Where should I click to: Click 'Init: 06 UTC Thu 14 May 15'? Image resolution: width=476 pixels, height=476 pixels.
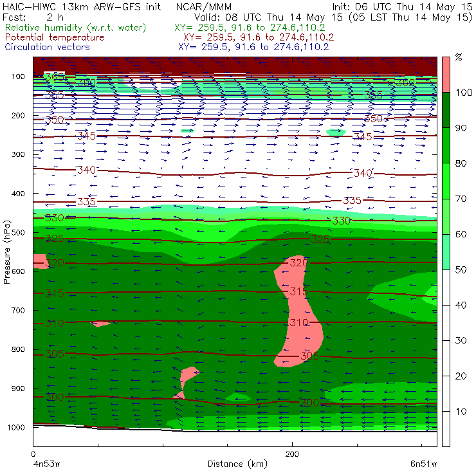402,7
